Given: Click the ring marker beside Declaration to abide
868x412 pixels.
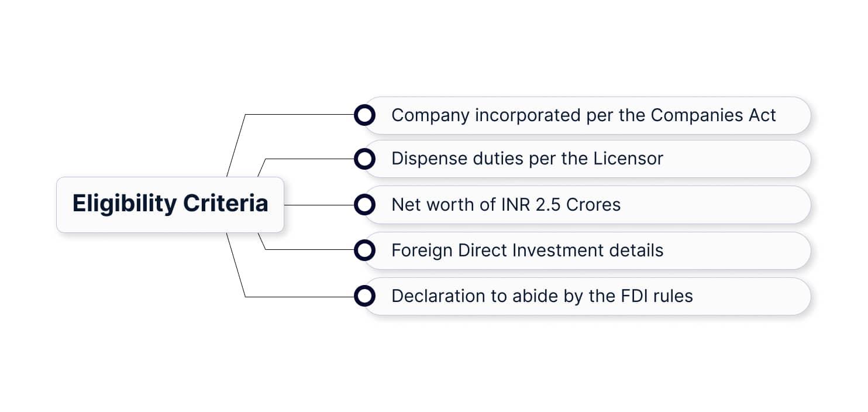Looking at the screenshot, I should click(x=364, y=296).
